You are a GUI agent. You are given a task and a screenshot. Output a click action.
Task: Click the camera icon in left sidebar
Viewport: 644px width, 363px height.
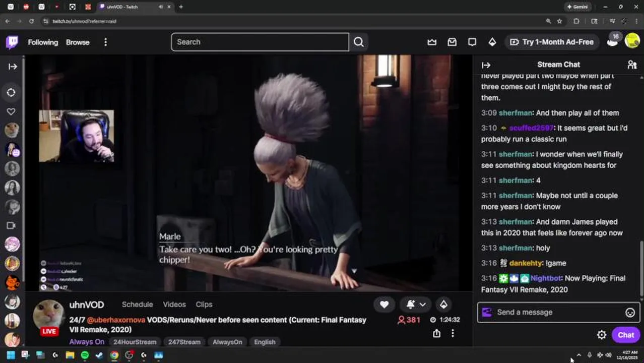[x=11, y=225]
